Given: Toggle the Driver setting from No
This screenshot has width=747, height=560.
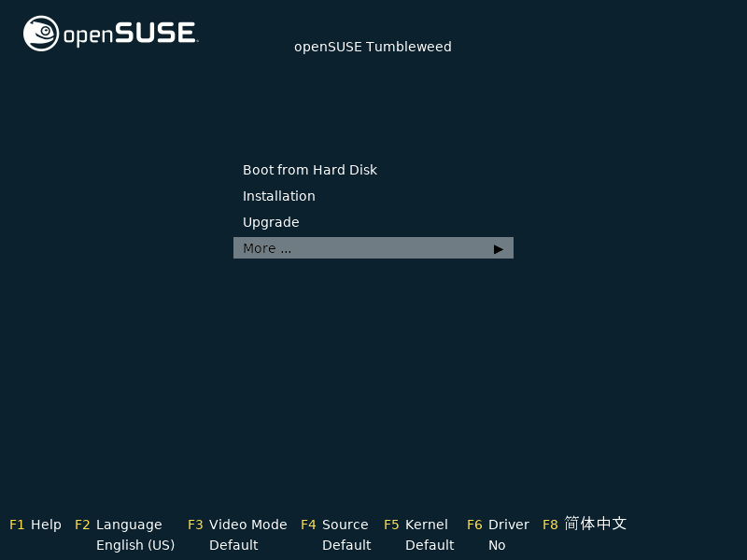Looking at the screenshot, I should [x=497, y=545].
